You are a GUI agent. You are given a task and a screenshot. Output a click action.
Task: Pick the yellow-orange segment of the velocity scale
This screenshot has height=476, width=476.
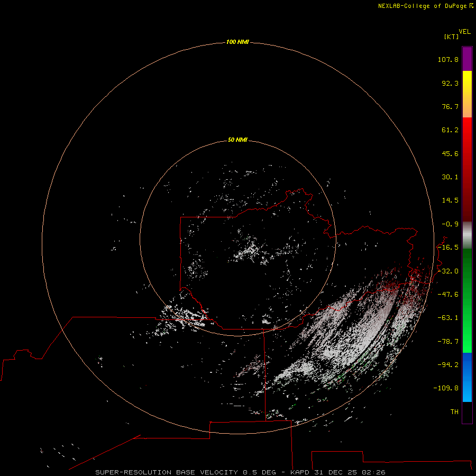tap(467, 94)
